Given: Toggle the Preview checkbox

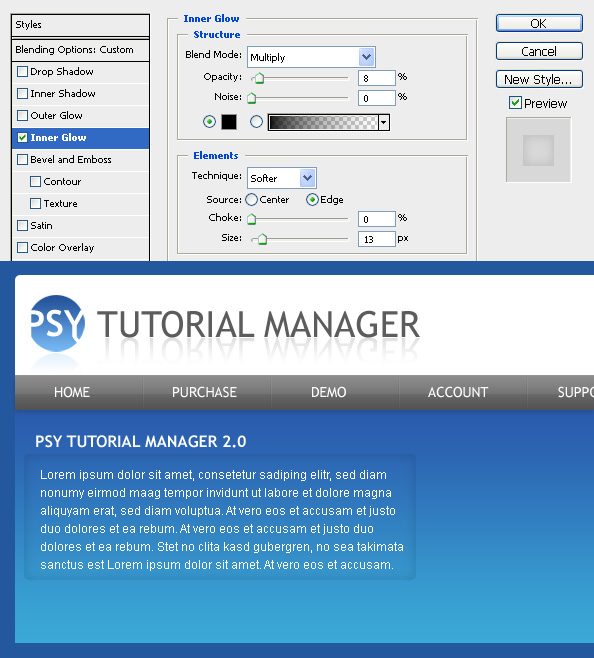Looking at the screenshot, I should coord(515,103).
